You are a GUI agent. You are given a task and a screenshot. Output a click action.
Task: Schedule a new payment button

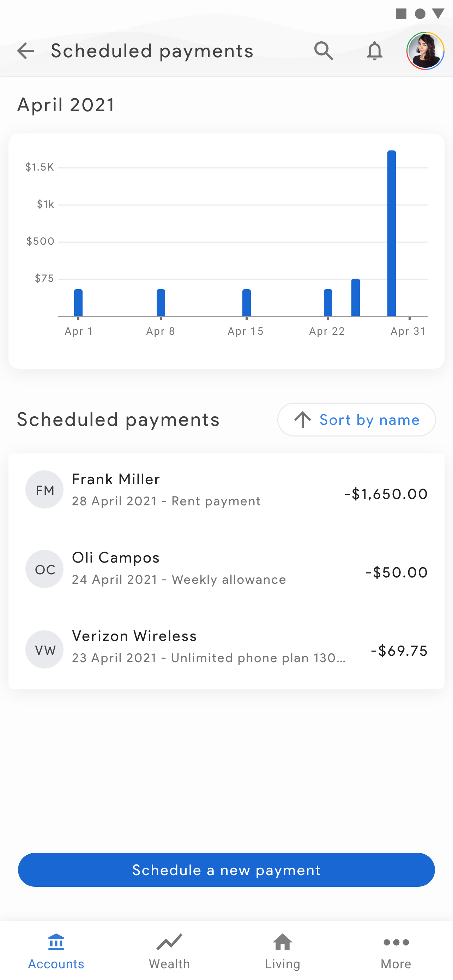(x=226, y=870)
